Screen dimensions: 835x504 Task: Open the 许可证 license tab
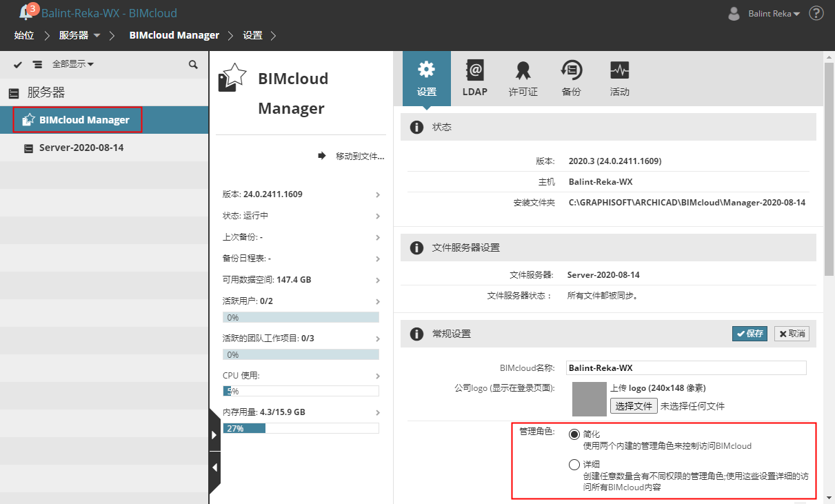point(523,78)
